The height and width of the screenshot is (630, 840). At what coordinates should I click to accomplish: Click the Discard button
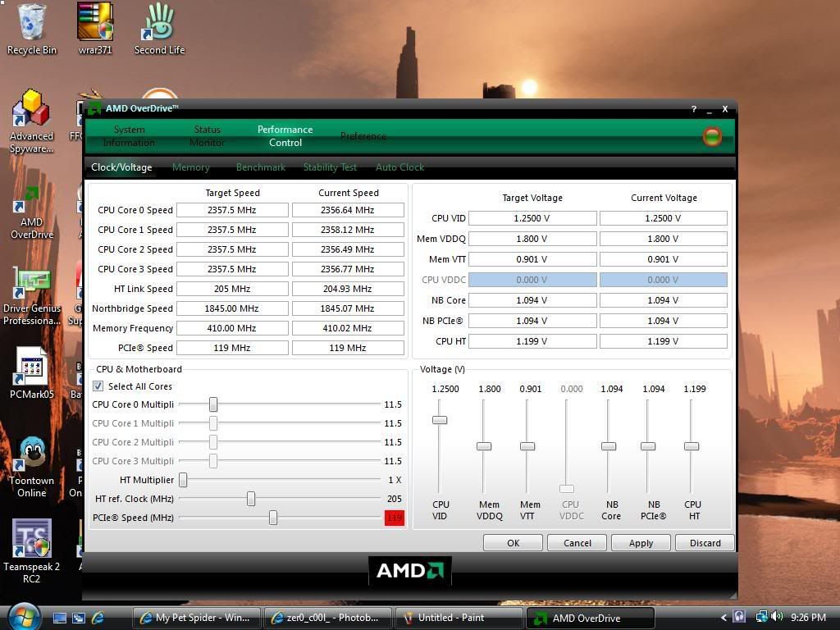[705, 543]
